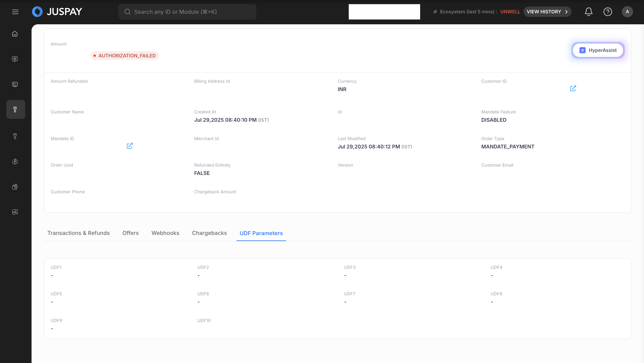The height and width of the screenshot is (363, 644).
Task: Open the Offers tab
Action: click(131, 233)
